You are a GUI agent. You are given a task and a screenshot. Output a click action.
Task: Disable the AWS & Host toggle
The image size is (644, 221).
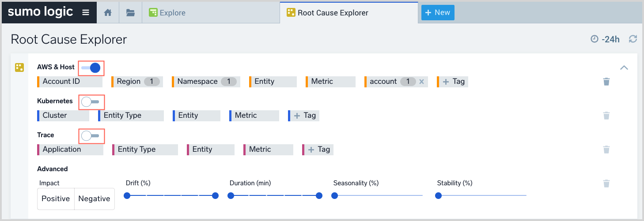(x=91, y=67)
